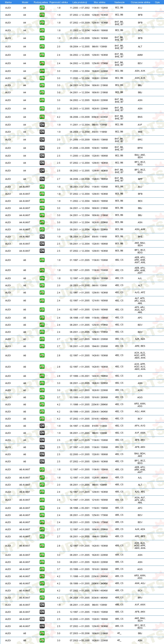This screenshot has height=644, width=164.
Task: Click the ON diesel icon in the A6 AFN, AVG row
Action: click(x=42, y=426)
